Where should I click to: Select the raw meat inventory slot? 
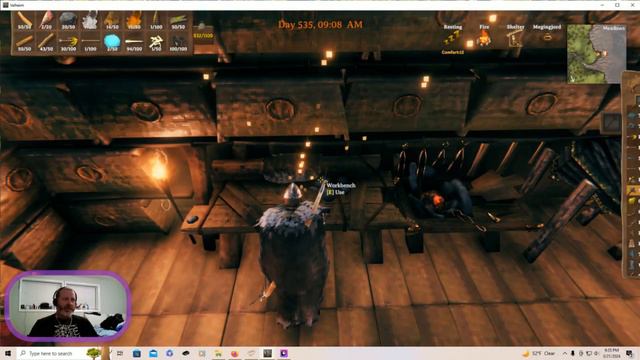click(46, 20)
